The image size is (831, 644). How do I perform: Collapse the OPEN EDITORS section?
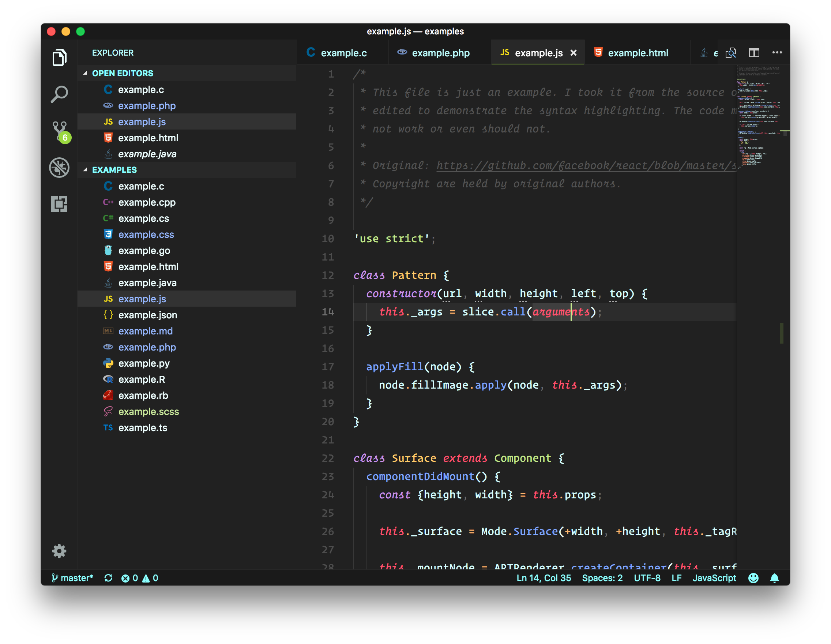[x=187, y=73]
